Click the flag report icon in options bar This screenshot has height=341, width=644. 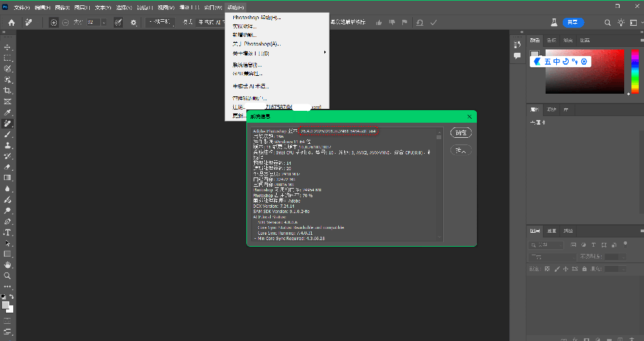(x=404, y=22)
